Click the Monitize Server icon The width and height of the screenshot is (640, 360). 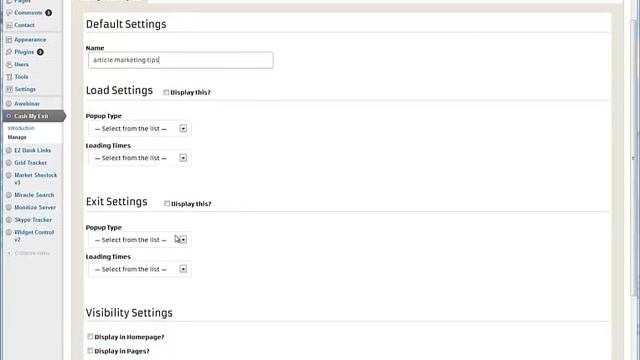(x=9, y=207)
